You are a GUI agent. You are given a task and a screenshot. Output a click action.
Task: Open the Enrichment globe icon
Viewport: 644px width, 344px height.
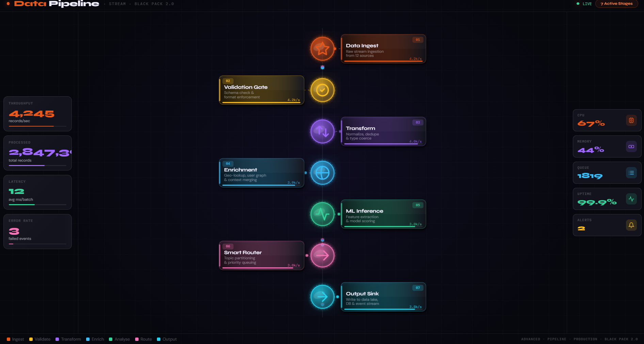(x=322, y=173)
